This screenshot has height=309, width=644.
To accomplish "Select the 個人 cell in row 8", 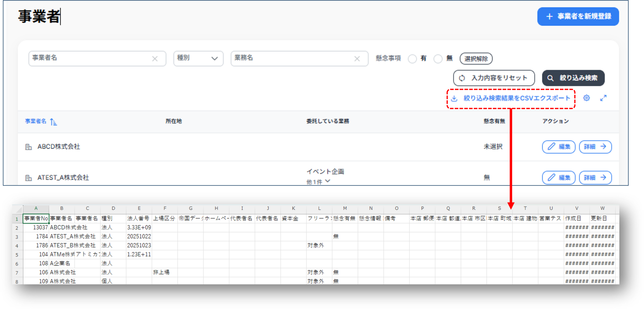I will click(113, 281).
